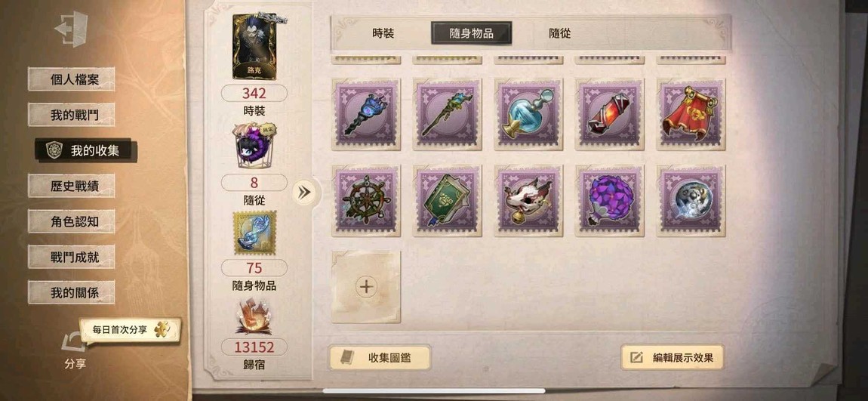
Task: Open 個人檔案 in the sidebar
Action: 72,79
